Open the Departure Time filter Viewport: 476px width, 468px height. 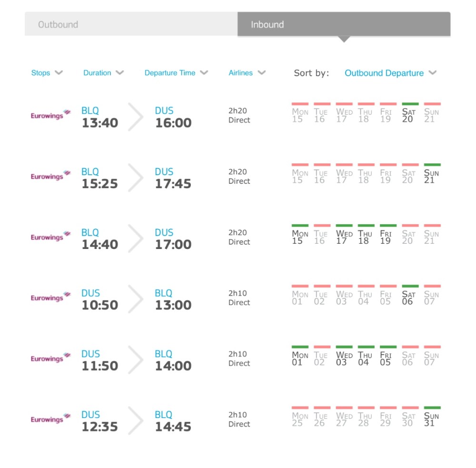click(x=176, y=73)
